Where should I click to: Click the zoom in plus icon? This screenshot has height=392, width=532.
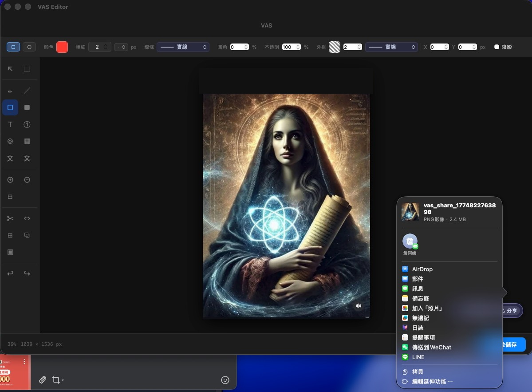(x=10, y=180)
